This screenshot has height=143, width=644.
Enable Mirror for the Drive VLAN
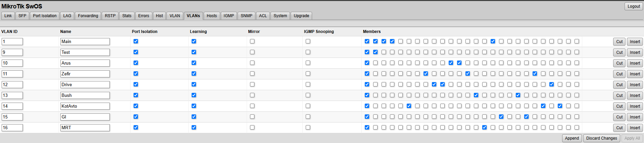pyautogui.click(x=252, y=84)
